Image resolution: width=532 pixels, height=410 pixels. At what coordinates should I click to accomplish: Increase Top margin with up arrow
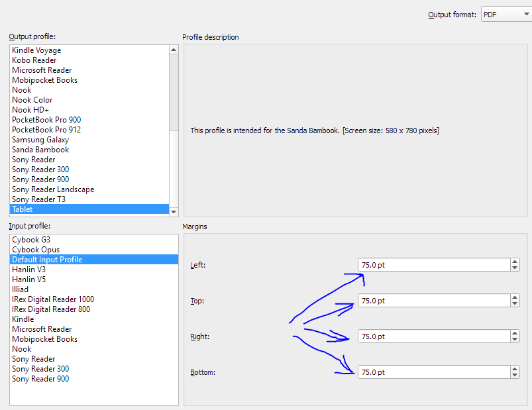[x=515, y=298]
